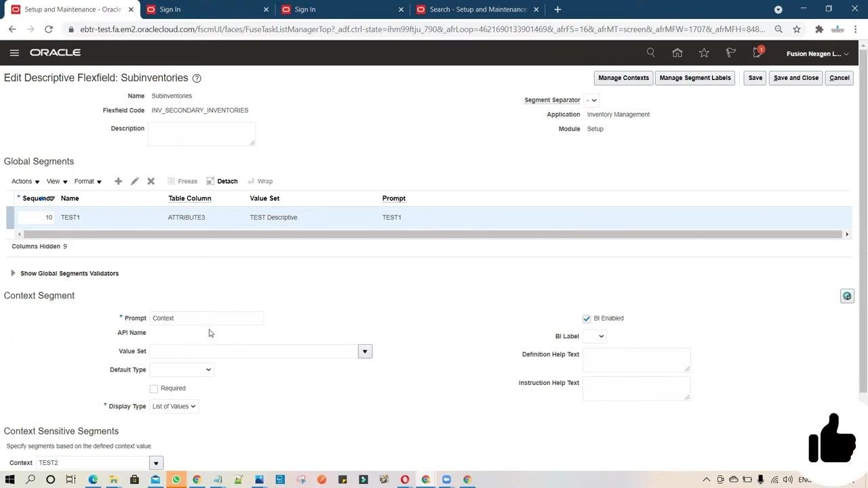Click the Save and Close button
Screen dimensions: 868x488
coord(796,78)
